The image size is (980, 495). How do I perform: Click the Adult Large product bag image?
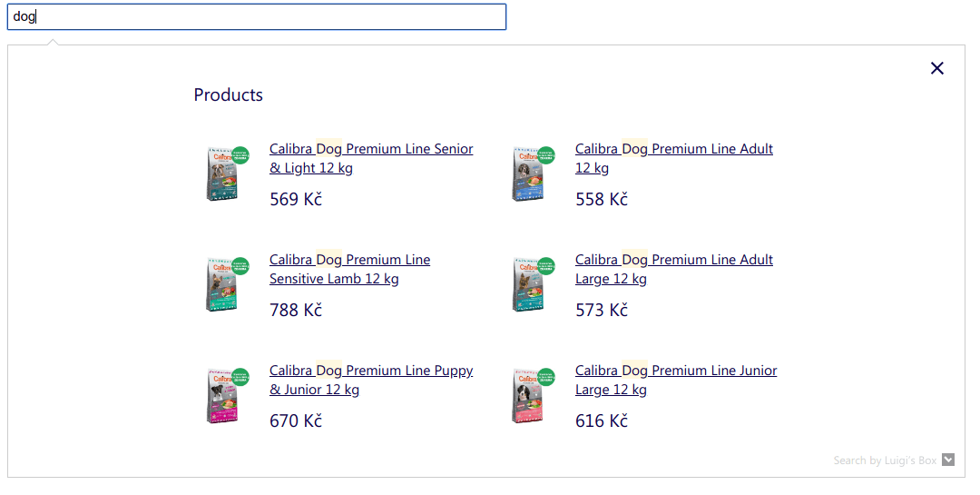pos(529,283)
